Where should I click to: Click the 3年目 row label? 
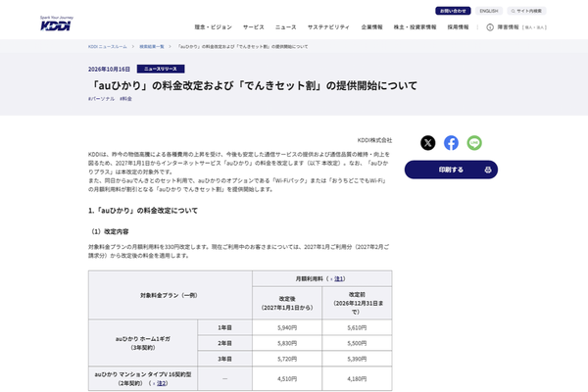click(x=225, y=359)
